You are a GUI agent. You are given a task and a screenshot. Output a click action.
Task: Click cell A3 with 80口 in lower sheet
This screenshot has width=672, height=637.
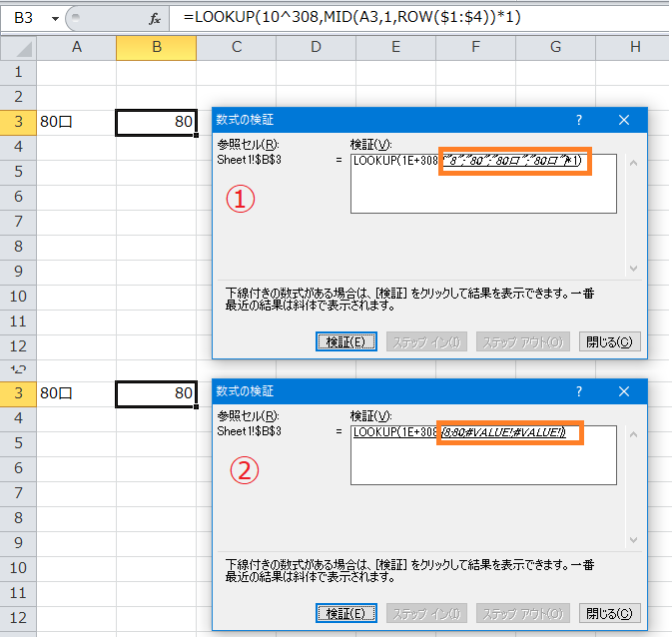pos(76,393)
